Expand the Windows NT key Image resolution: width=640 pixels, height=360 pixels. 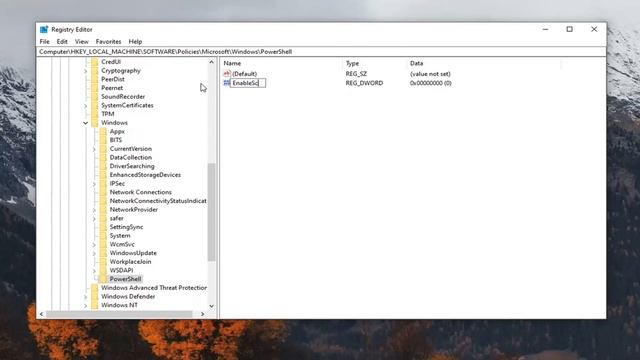click(85, 306)
